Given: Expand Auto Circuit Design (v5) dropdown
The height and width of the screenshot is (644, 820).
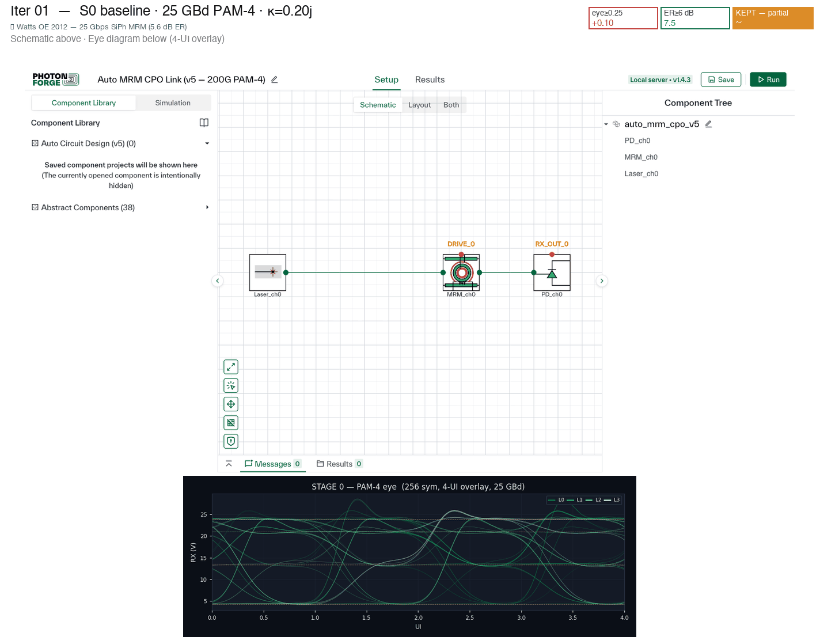Looking at the screenshot, I should (207, 143).
